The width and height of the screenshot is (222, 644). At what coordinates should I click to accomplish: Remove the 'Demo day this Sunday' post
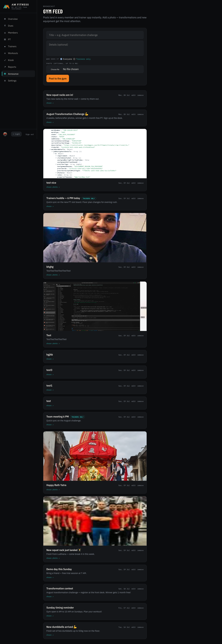[140, 569]
